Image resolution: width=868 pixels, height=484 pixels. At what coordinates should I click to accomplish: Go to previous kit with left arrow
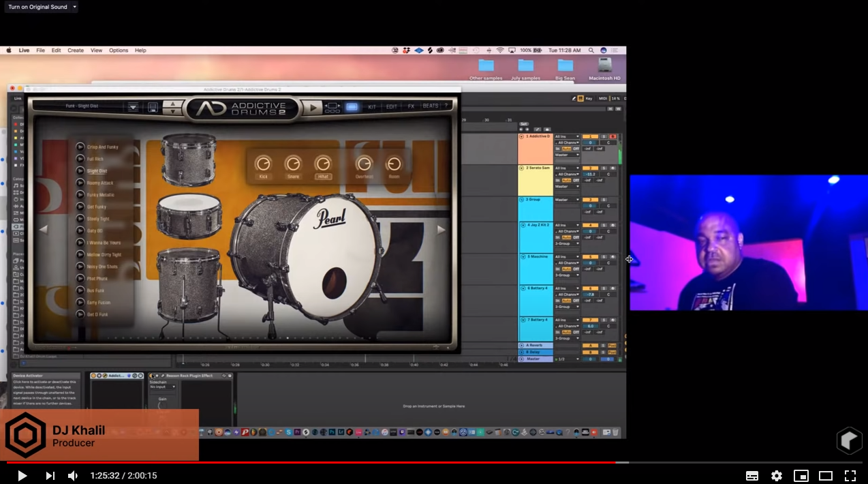pyautogui.click(x=43, y=230)
